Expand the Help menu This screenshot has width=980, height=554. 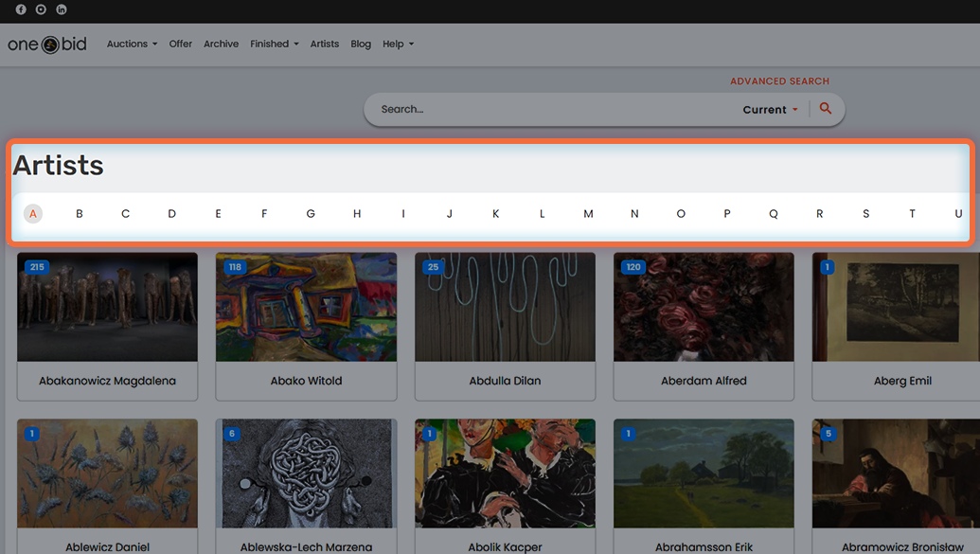pyautogui.click(x=398, y=44)
